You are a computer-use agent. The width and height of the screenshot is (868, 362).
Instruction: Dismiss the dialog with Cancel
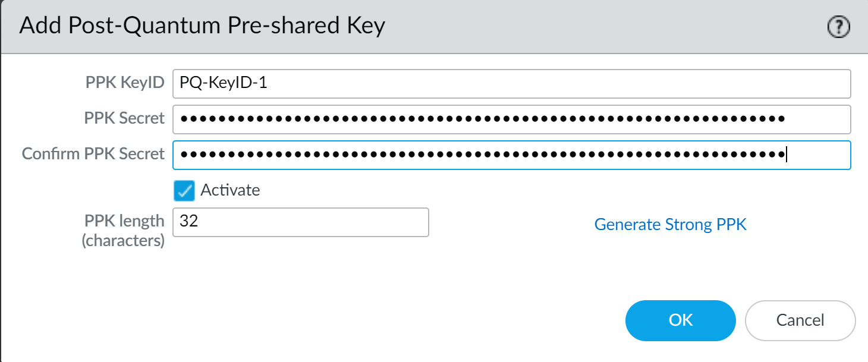[x=800, y=320]
